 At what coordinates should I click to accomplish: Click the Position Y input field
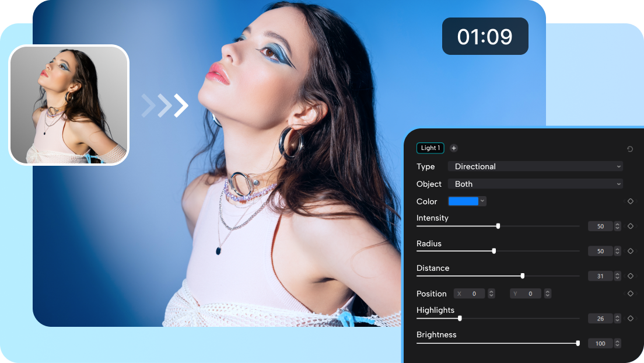(x=526, y=294)
